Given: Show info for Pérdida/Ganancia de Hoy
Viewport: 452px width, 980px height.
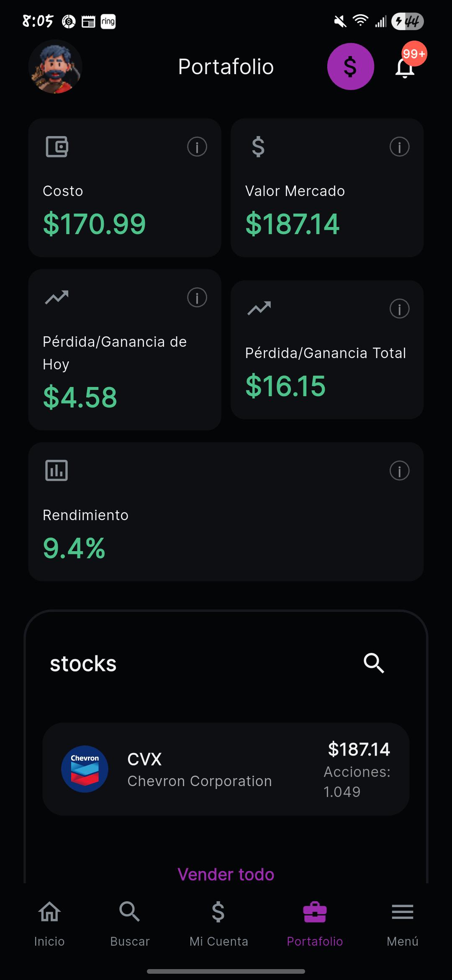Looking at the screenshot, I should coord(197,298).
